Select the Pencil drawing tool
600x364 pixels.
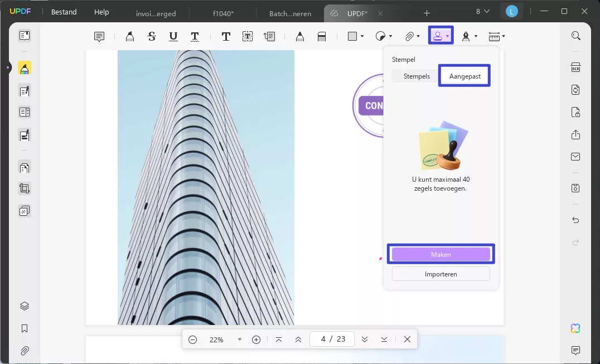tap(299, 36)
